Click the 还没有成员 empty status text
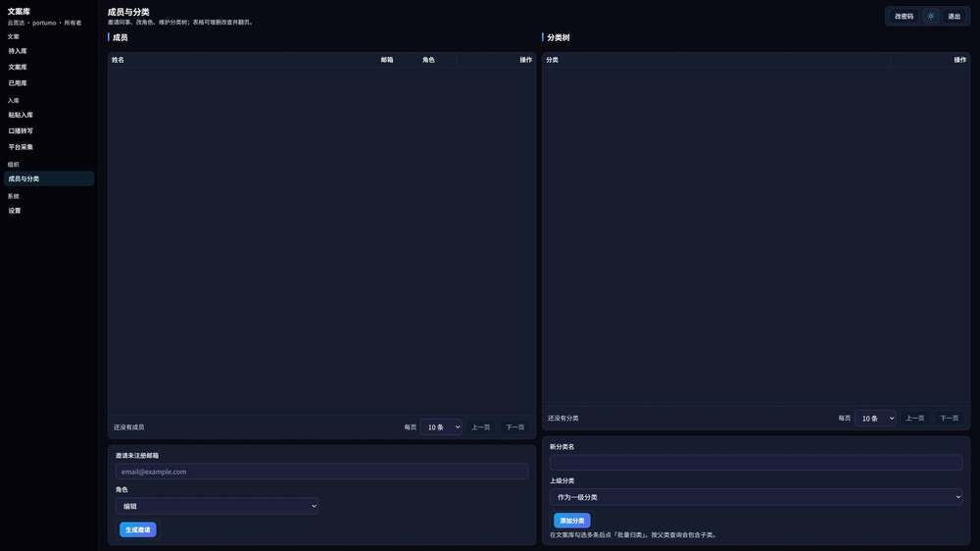Screen dimensions: 980x551 pos(128,427)
